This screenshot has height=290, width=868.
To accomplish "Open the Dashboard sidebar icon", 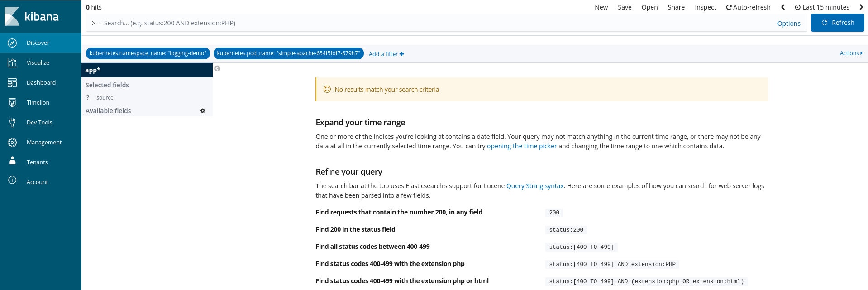I will [x=12, y=83].
